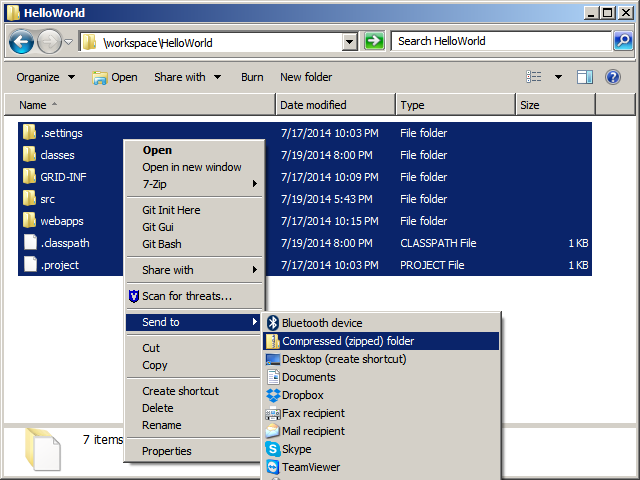Choose Skype from the Send to list
The width and height of the screenshot is (640, 480).
pyautogui.click(x=296, y=449)
